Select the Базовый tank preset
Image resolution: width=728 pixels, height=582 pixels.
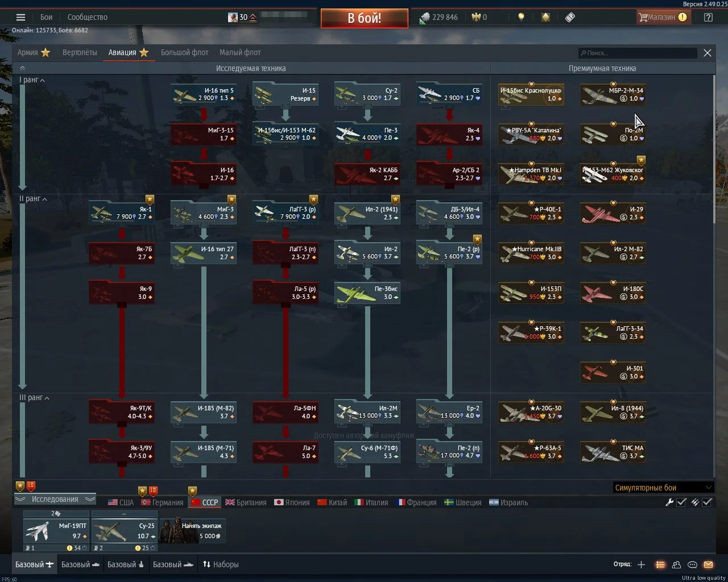(x=80, y=564)
